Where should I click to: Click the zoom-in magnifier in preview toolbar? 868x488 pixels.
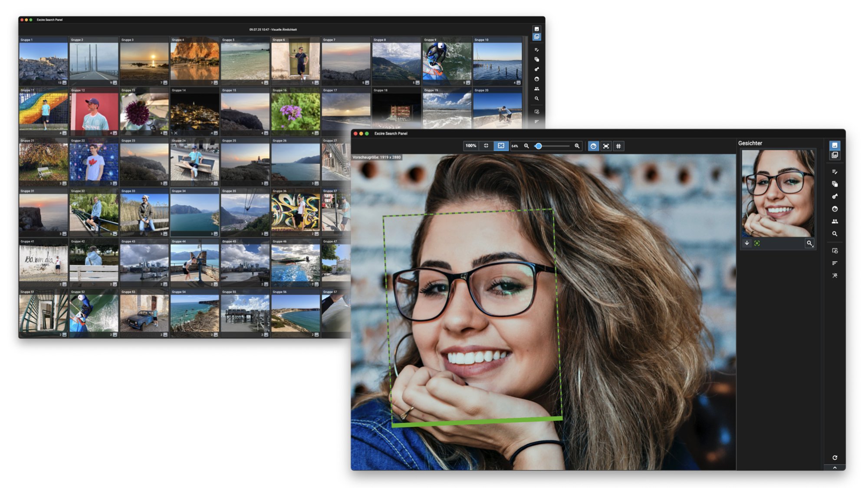577,146
